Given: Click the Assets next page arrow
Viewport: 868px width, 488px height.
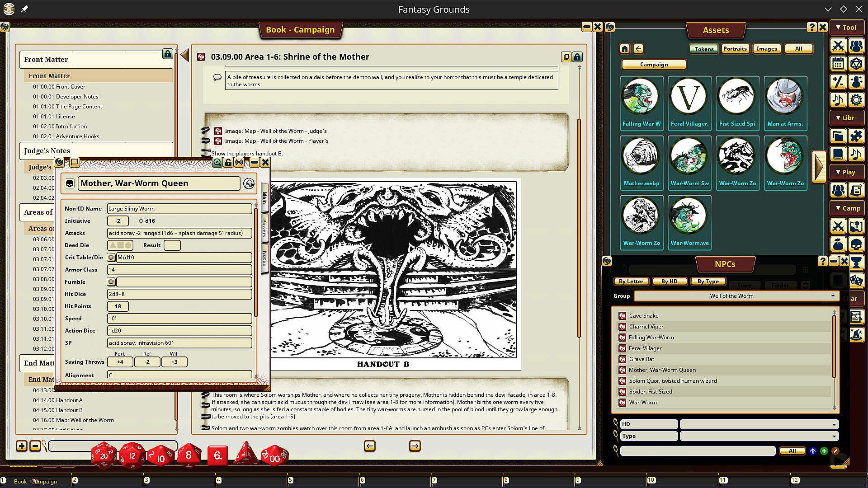Looking at the screenshot, I should [819, 167].
